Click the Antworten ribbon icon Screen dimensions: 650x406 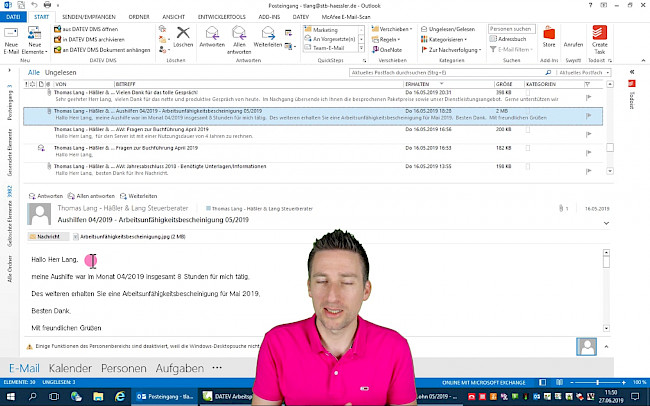pyautogui.click(x=212, y=38)
